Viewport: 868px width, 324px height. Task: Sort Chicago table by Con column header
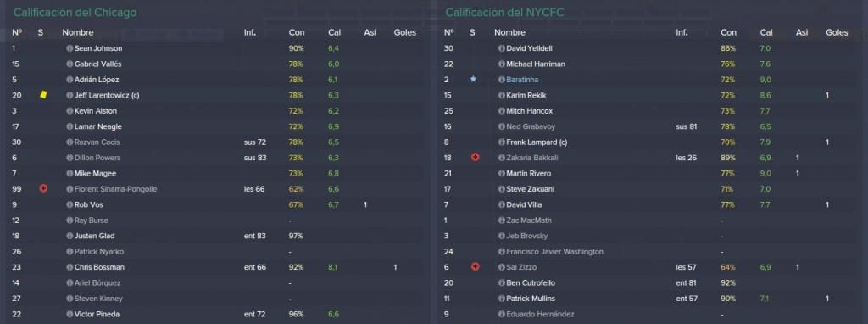tap(296, 33)
